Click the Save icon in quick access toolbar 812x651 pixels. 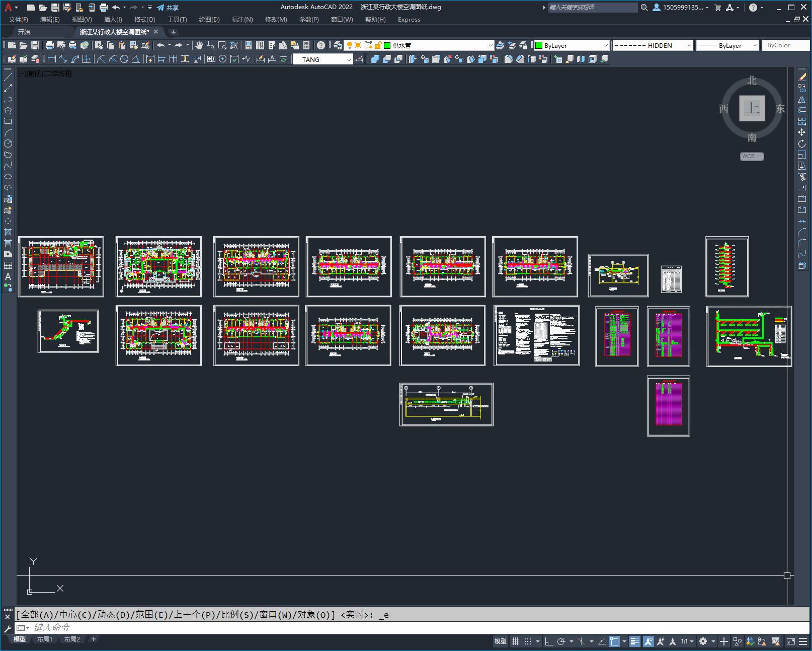click(x=55, y=8)
